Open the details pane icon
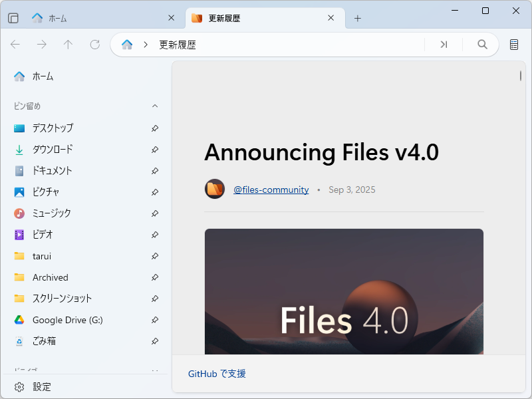The image size is (532, 399). (x=513, y=45)
